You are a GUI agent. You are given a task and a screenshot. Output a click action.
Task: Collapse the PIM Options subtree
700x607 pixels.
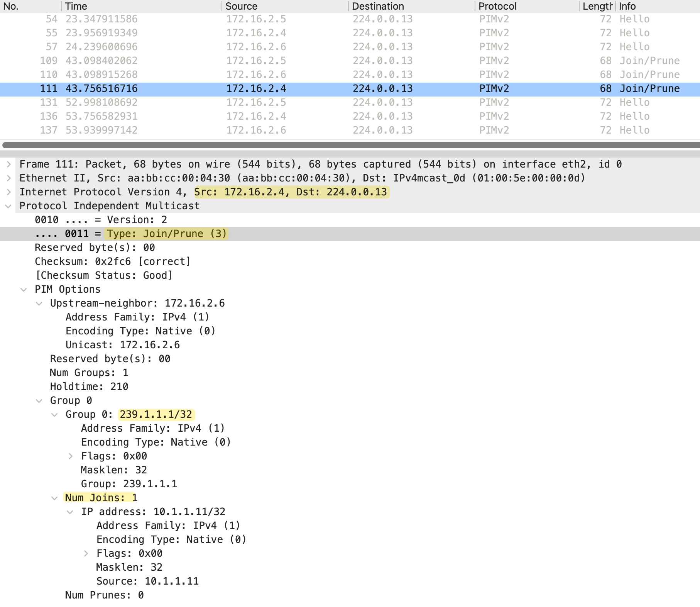click(24, 290)
